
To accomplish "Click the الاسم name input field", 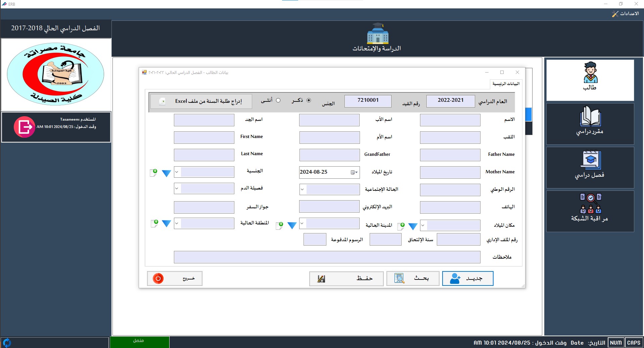I will pos(450,120).
